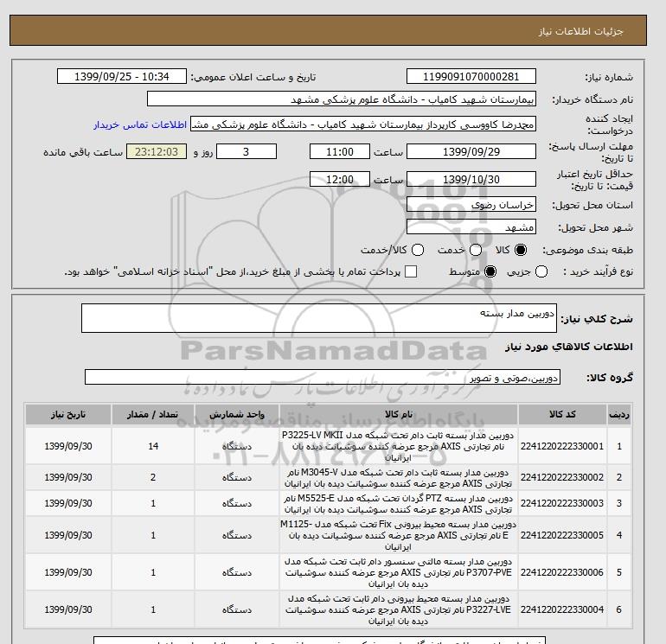Click the response deadline date 1399/09/29

click(471, 151)
